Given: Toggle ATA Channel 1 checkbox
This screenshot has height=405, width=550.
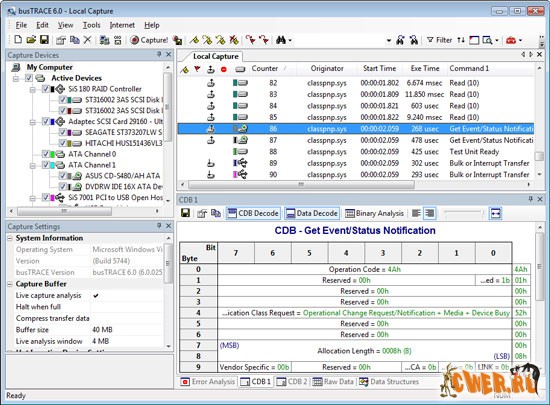Looking at the screenshot, I should pos(46,165).
